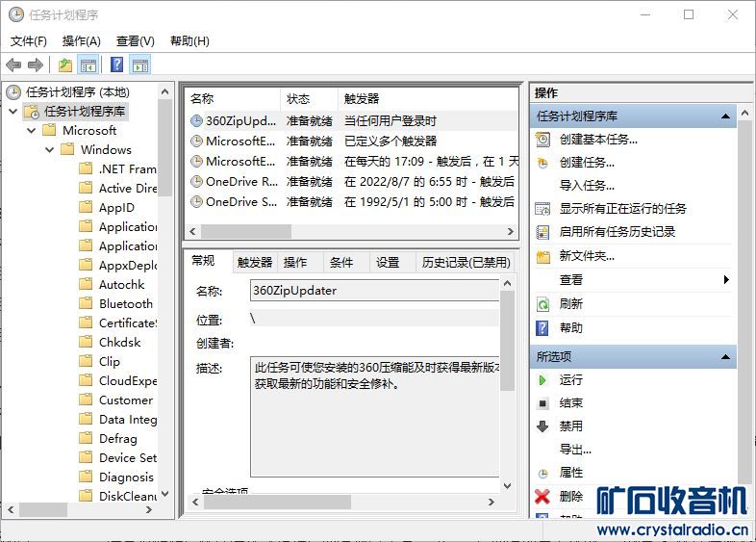Click the Up one level folder icon

65,65
